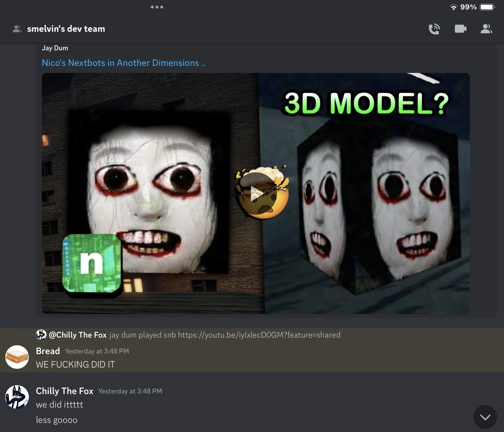The height and width of the screenshot is (432, 504).
Task: Tap Bread's toast avatar
Action: click(17, 357)
